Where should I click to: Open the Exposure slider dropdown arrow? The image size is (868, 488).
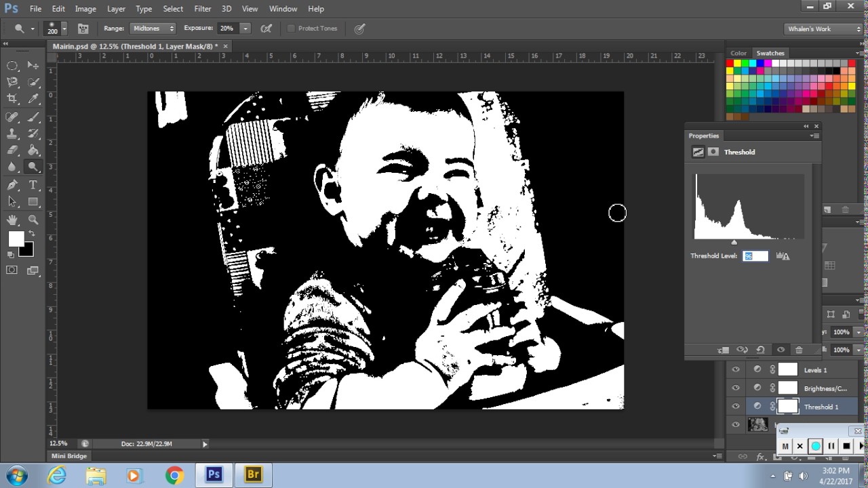pos(245,28)
